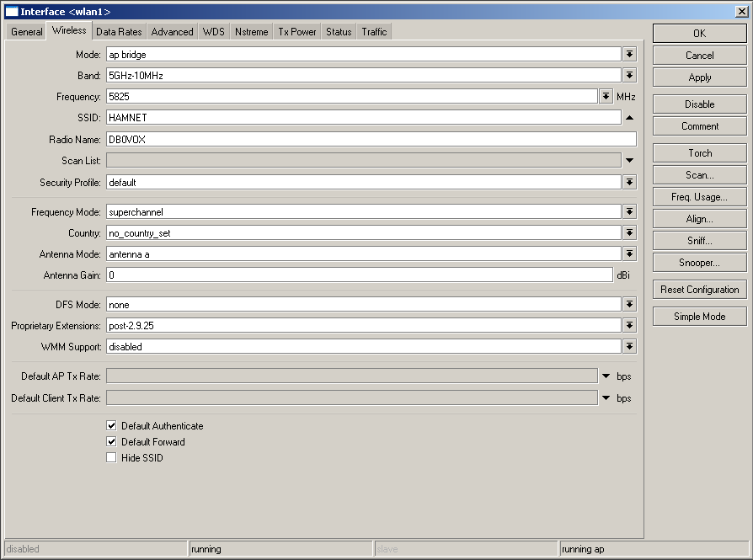753x560 pixels.
Task: Expand Default AP Tx Rate arrow
Action: point(606,376)
